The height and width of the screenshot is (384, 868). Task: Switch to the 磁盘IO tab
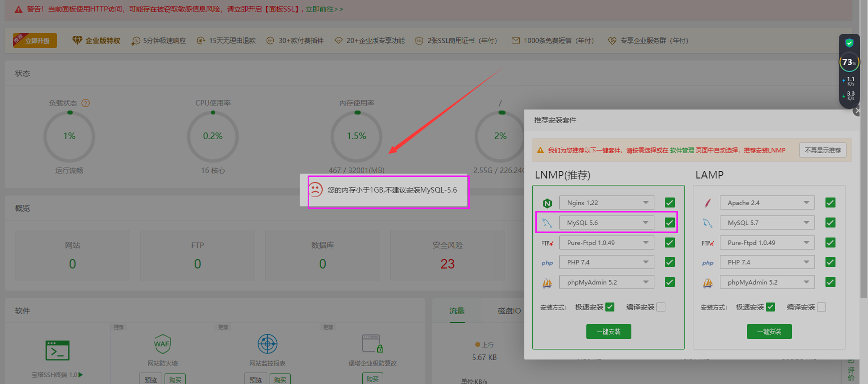point(509,310)
